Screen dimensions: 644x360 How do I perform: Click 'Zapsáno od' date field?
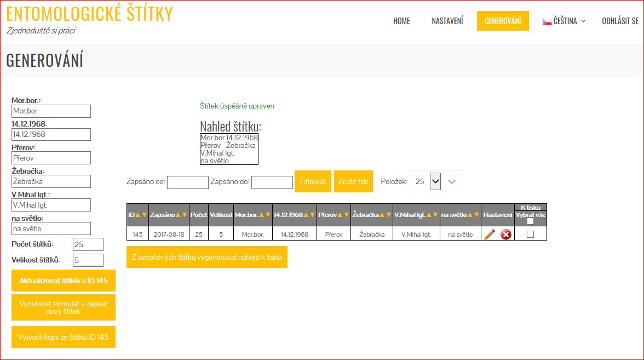tap(188, 182)
